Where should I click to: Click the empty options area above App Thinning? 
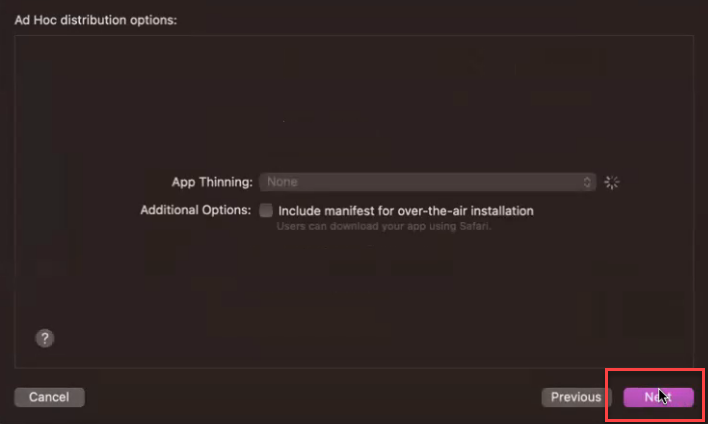pos(354,104)
